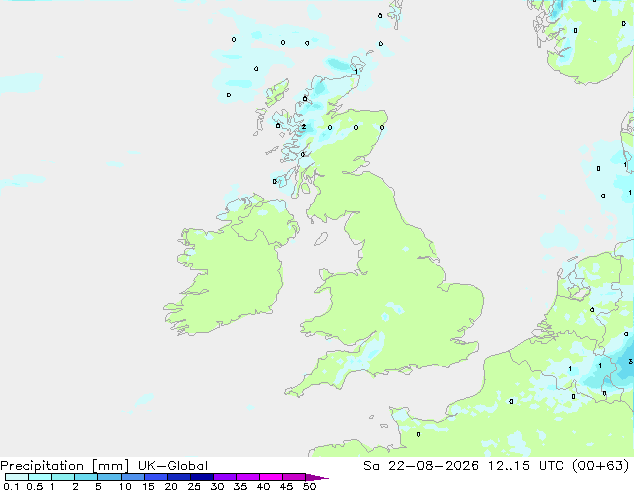The height and width of the screenshot is (490, 634).
Task: Select the legend swatch between 0.5 and 1
Action: [40, 477]
